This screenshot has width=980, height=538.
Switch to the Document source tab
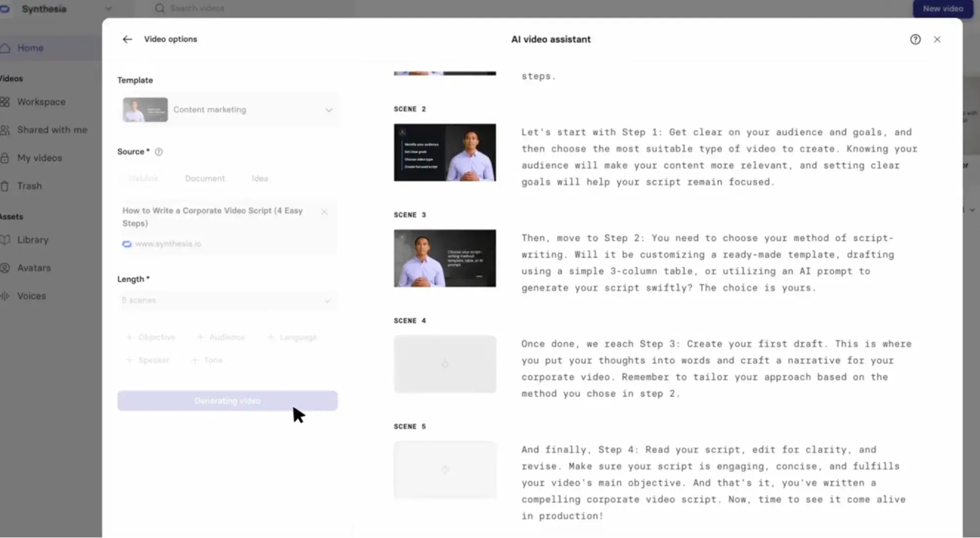[x=205, y=178]
